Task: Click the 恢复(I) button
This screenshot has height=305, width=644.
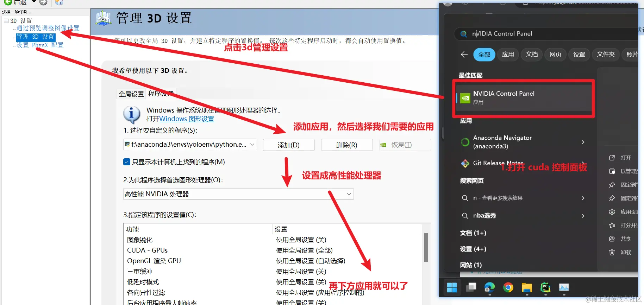Action: point(405,145)
